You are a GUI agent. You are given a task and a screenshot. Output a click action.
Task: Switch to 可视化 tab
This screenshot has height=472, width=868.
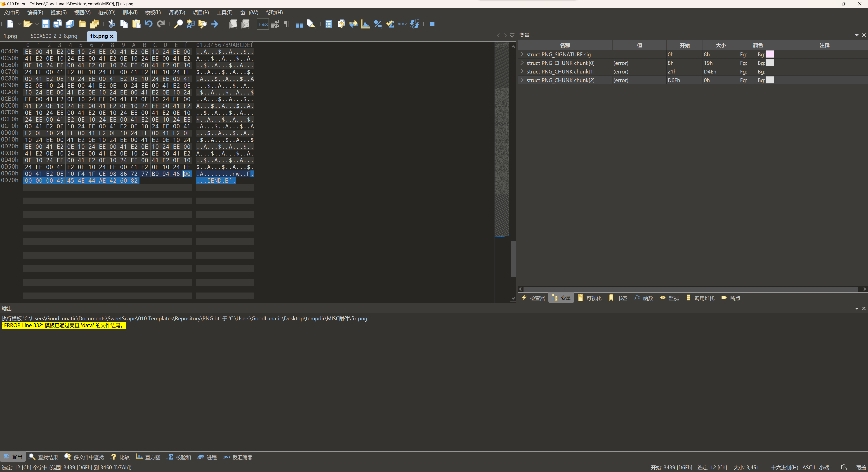click(590, 298)
